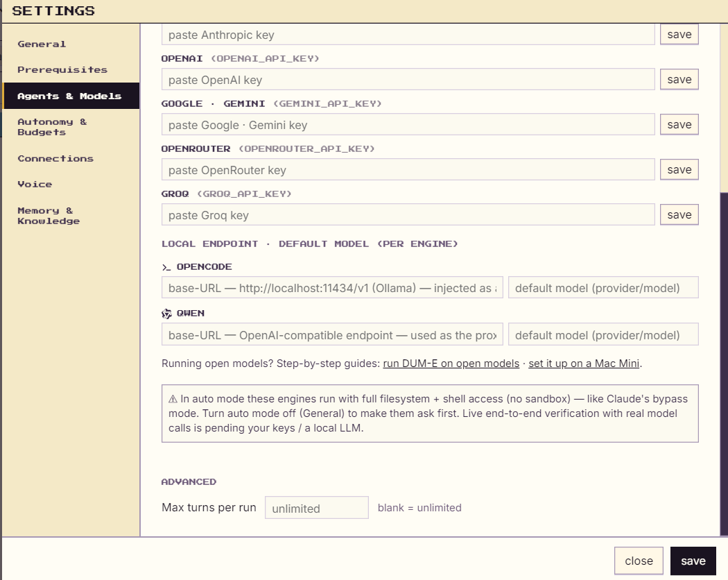Image resolution: width=728 pixels, height=580 pixels.
Task: Save the Groq key
Action: (x=679, y=214)
